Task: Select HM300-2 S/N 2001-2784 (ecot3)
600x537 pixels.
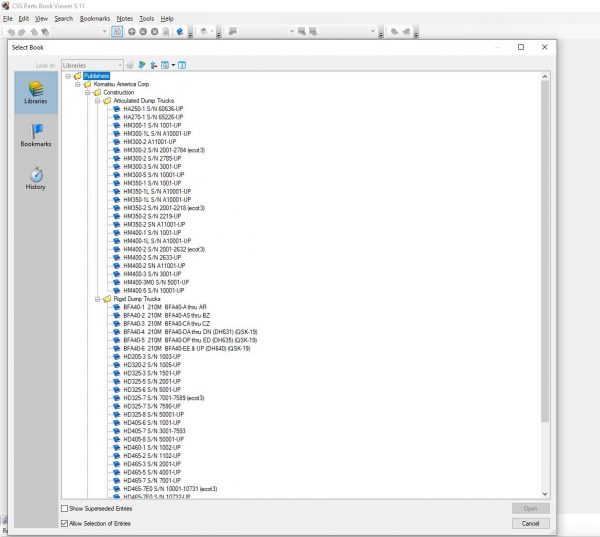Action: (164, 150)
